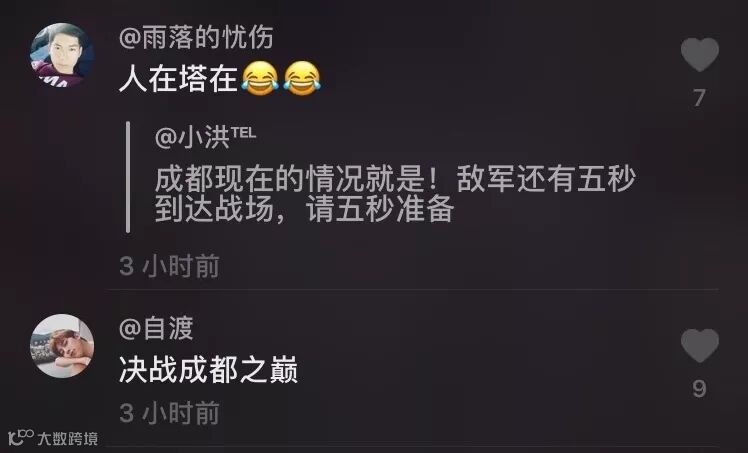
Task: Click the like count 9
Action: (699, 389)
